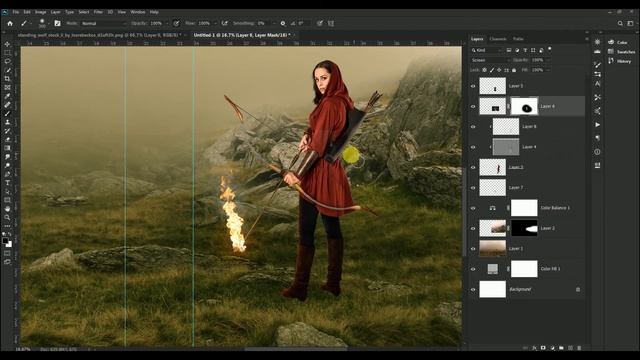This screenshot has height=360, width=640.
Task: Select the Move tool
Action: coord(7,44)
